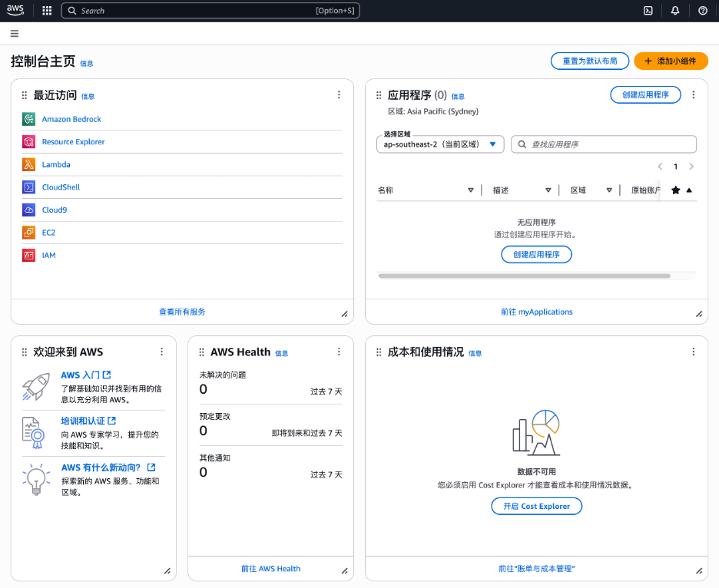Click 开启 Cost Explorer button
Screen dimensions: 719x588
click(x=536, y=507)
